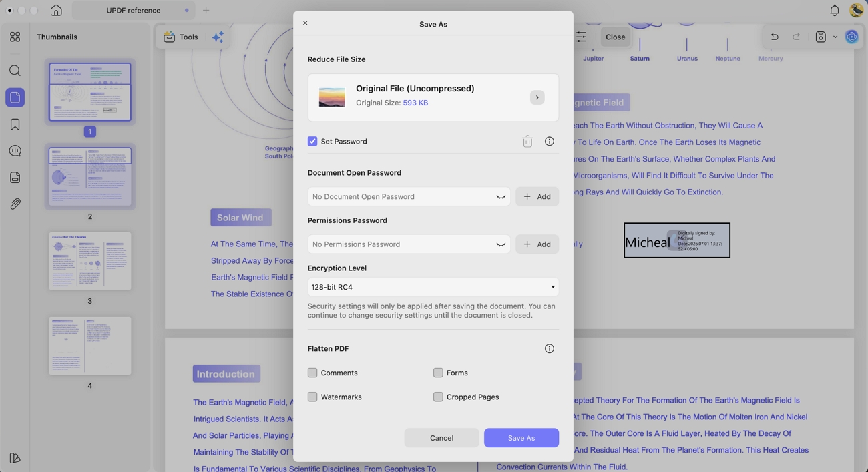Screen dimensions: 868x472
Task: Click the layers icon at sidebar bottom
Action: pos(15,458)
